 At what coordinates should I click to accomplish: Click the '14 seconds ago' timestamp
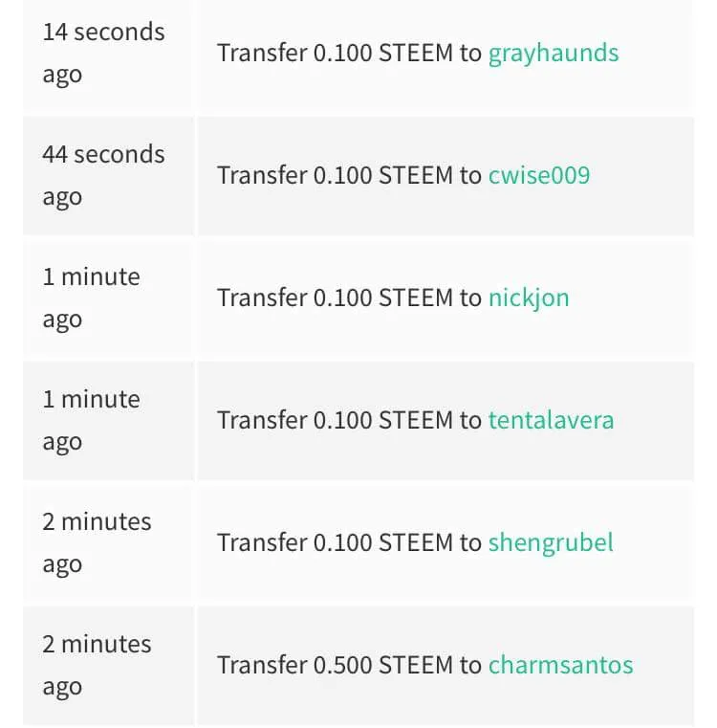103,53
